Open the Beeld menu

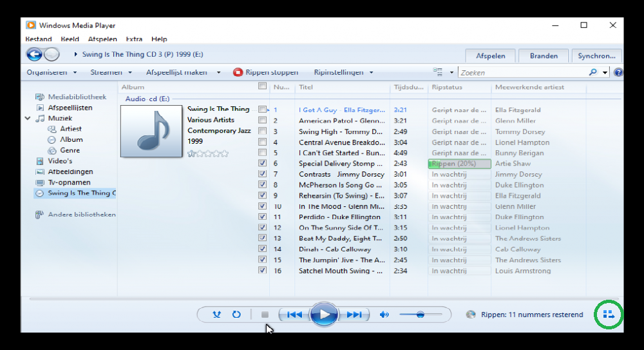pyautogui.click(x=70, y=39)
